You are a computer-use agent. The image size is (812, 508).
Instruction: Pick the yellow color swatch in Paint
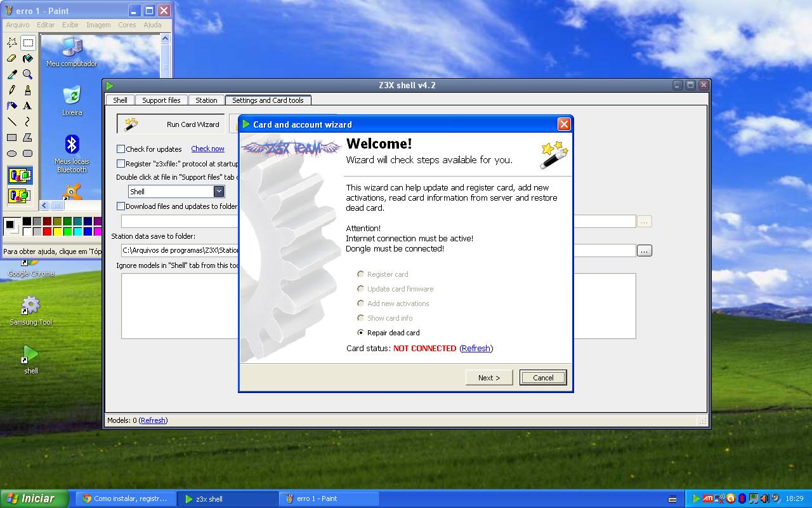[x=57, y=231]
